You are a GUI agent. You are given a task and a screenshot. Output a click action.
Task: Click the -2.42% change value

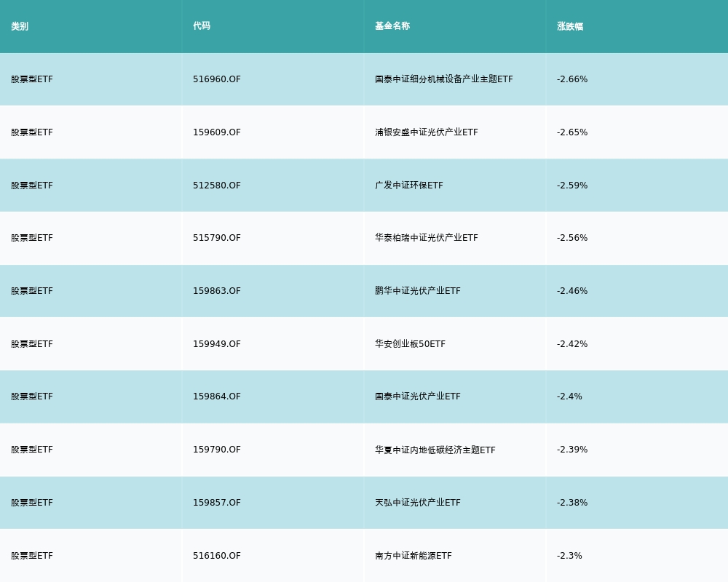[x=572, y=344]
